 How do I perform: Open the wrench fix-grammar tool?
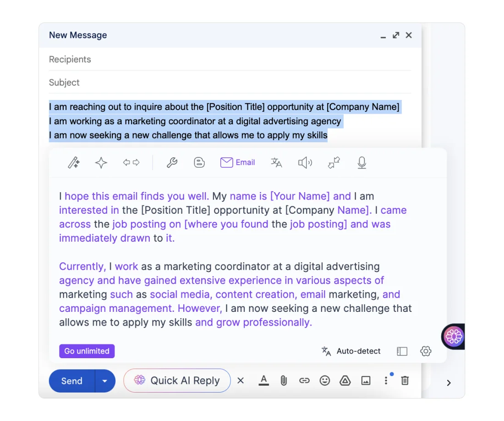[172, 162]
